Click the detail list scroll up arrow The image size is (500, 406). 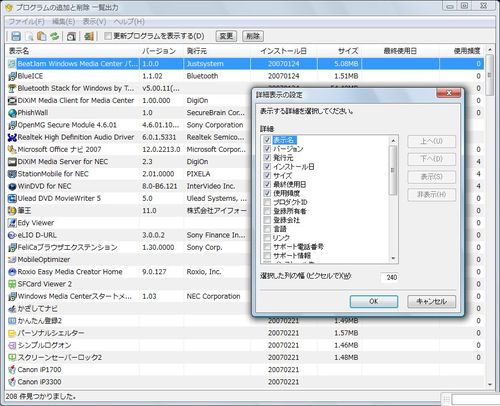tap(393, 141)
